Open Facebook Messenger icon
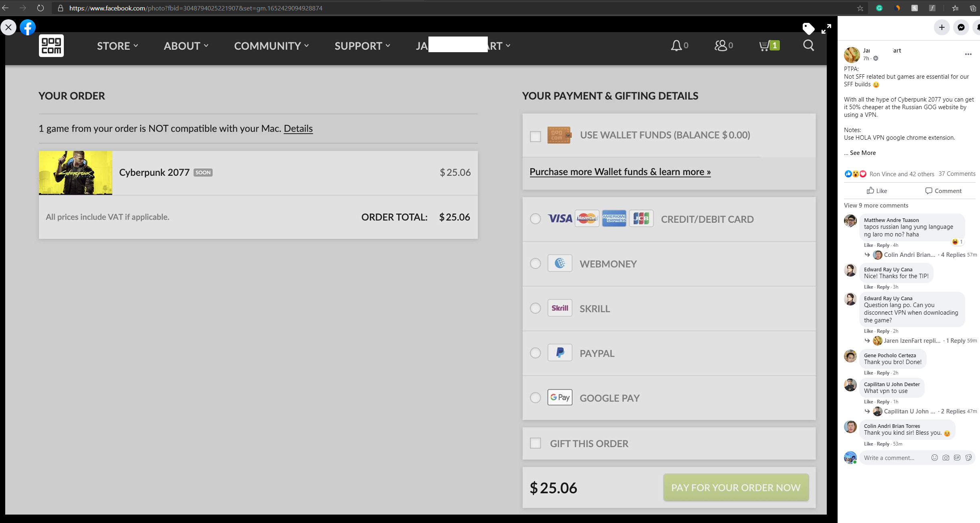Screen dimensions: 980x523 961,27
